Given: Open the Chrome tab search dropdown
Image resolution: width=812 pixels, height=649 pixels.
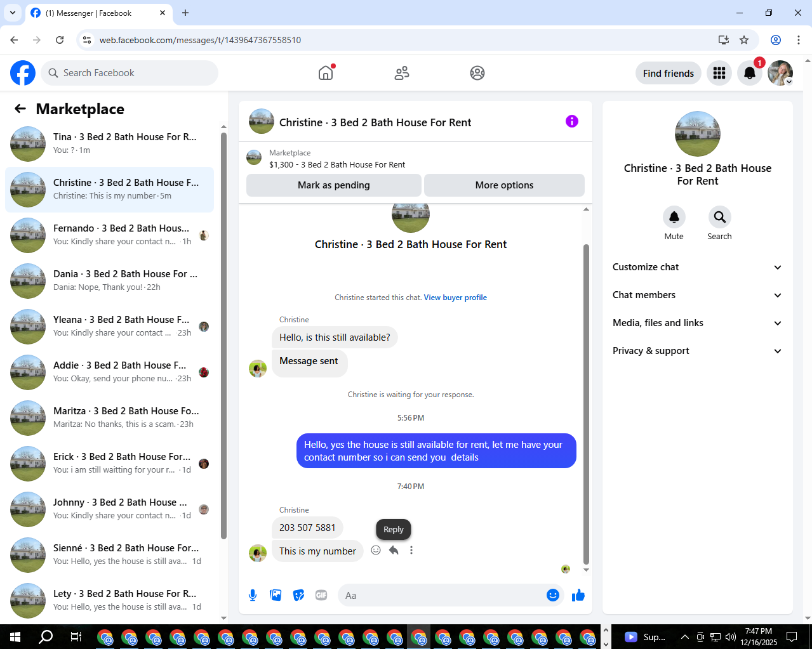Looking at the screenshot, I should tap(12, 13).
